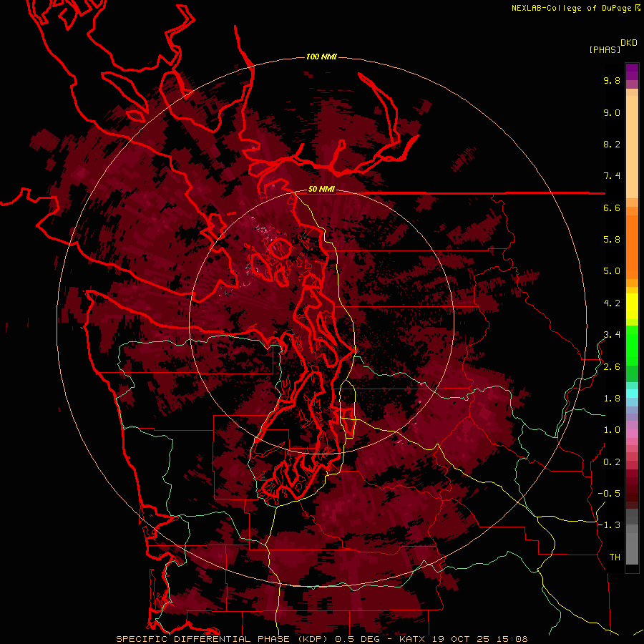Click the 3.4 legend value
The width and height of the screenshot is (644, 644).
(x=612, y=335)
